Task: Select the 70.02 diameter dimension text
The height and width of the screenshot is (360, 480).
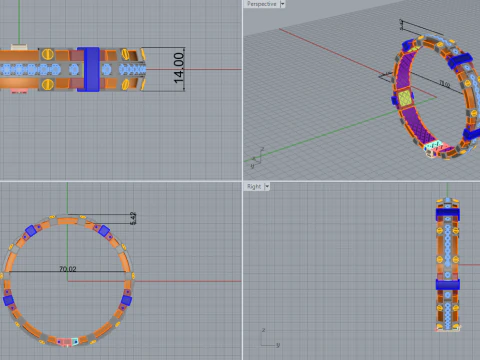Action: (68, 269)
